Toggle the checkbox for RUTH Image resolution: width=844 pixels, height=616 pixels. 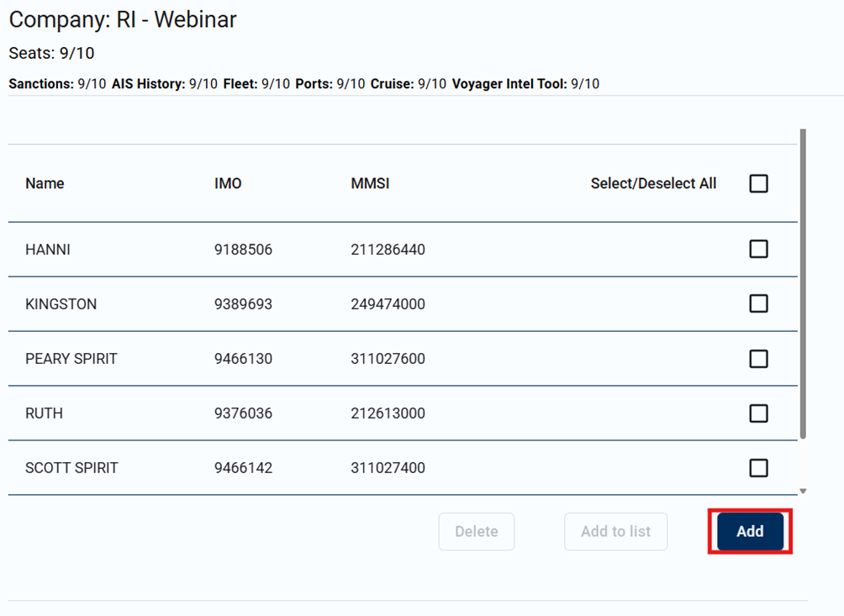(x=758, y=413)
